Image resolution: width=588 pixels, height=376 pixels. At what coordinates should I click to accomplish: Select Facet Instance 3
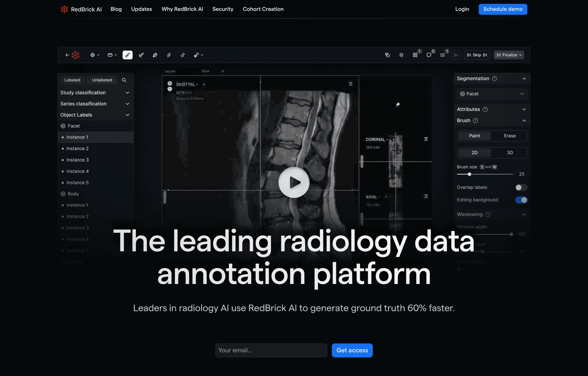(x=96, y=160)
